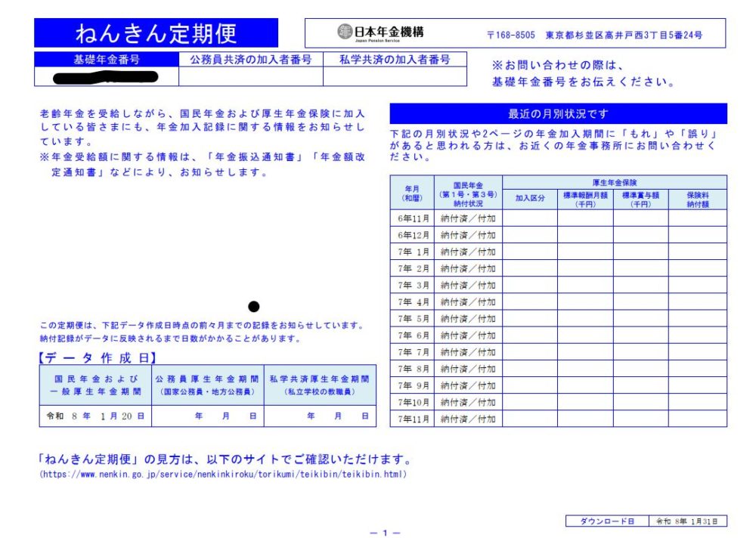Click the 日本年金機構 postal address text

pos(594,35)
